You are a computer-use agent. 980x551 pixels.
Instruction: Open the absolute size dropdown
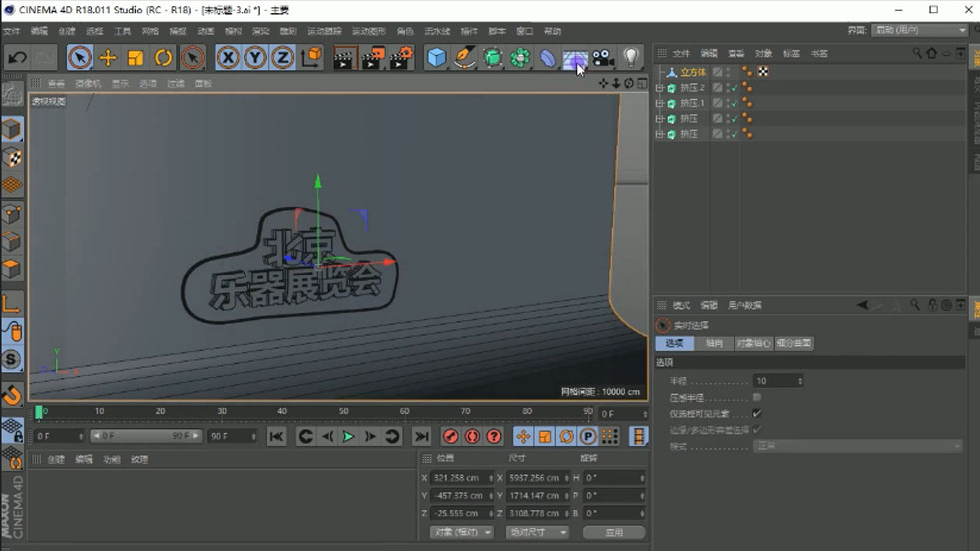click(537, 532)
